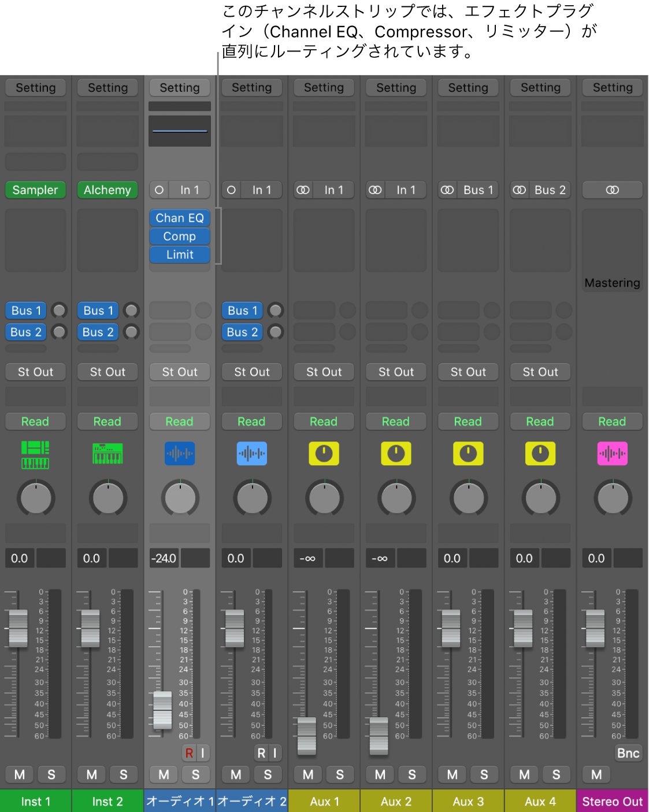Toggle record enable on オーディオ 1
The height and width of the screenshot is (812, 649).
coord(189,753)
